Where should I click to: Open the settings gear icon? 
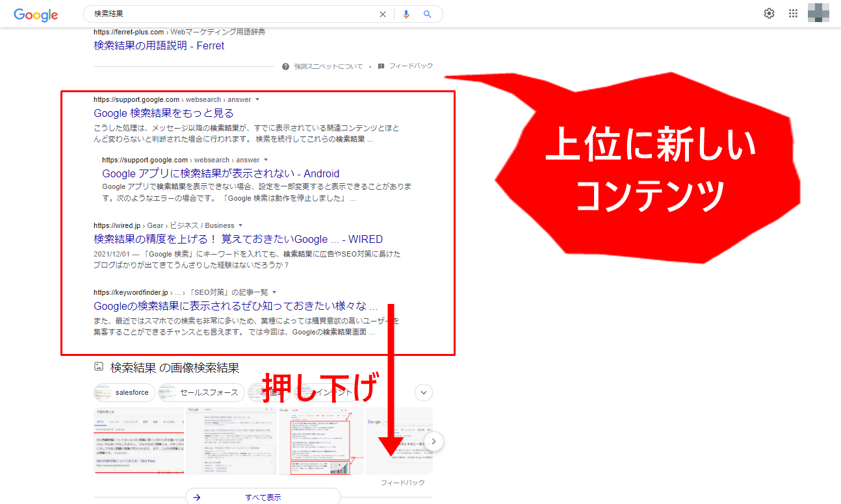tap(770, 14)
